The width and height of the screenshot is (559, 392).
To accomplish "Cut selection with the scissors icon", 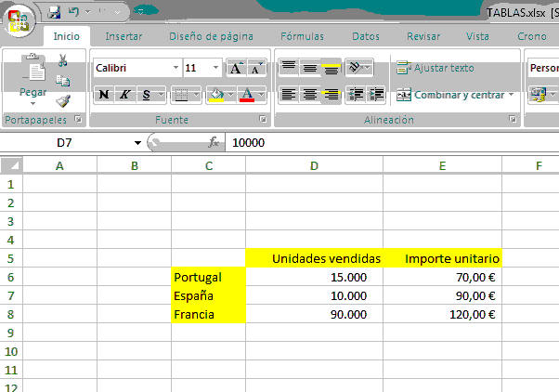I will 63,60.
